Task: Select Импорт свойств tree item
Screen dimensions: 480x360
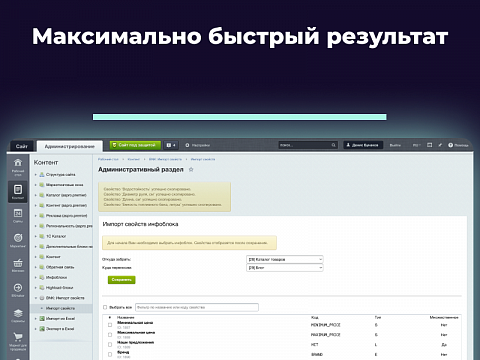Action: (x=60, y=308)
